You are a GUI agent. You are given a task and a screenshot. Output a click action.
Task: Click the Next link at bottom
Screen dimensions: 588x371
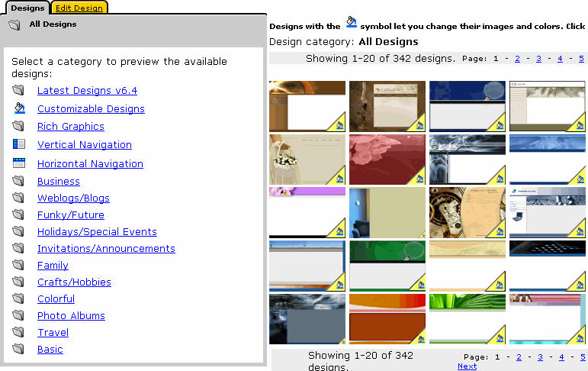click(468, 366)
